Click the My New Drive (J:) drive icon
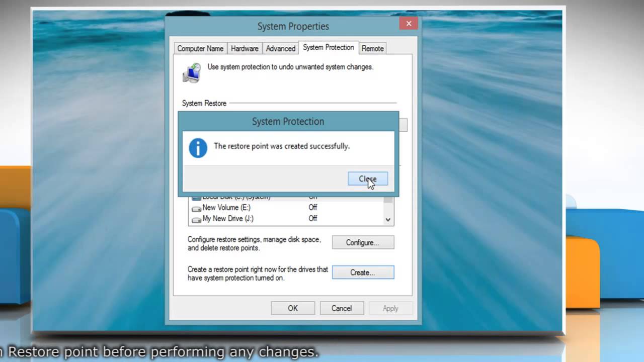 [196, 219]
